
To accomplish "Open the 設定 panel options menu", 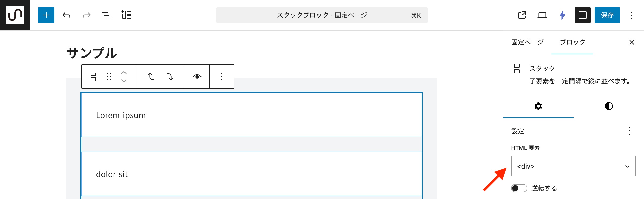I will (630, 131).
